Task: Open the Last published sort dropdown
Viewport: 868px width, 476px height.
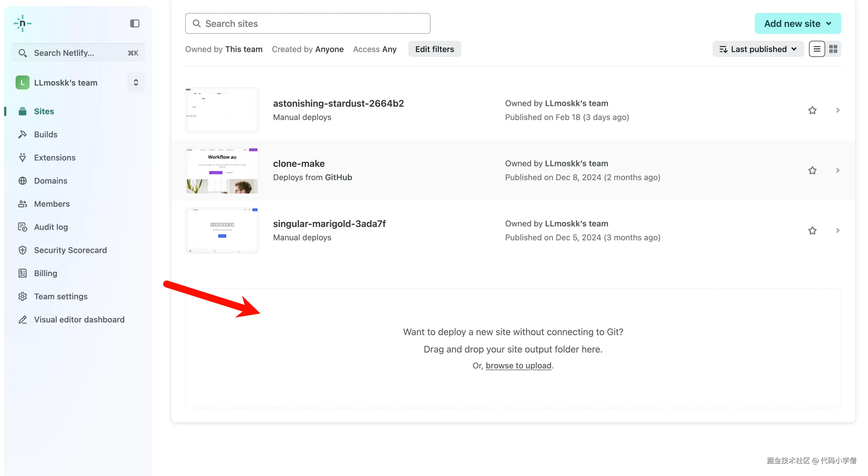Action: pos(758,49)
